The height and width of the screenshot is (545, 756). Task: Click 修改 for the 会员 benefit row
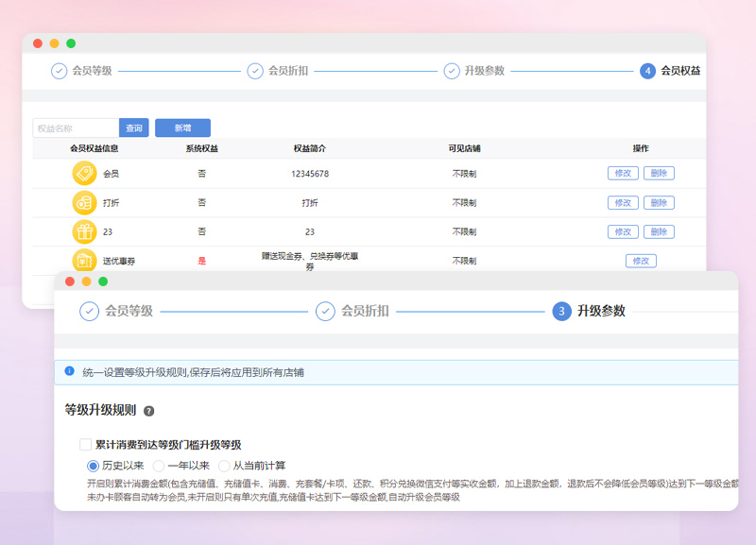623,173
